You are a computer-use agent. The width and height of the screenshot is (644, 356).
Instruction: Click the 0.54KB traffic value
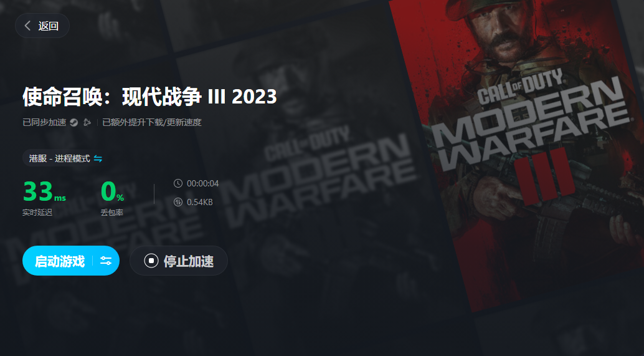[199, 202]
